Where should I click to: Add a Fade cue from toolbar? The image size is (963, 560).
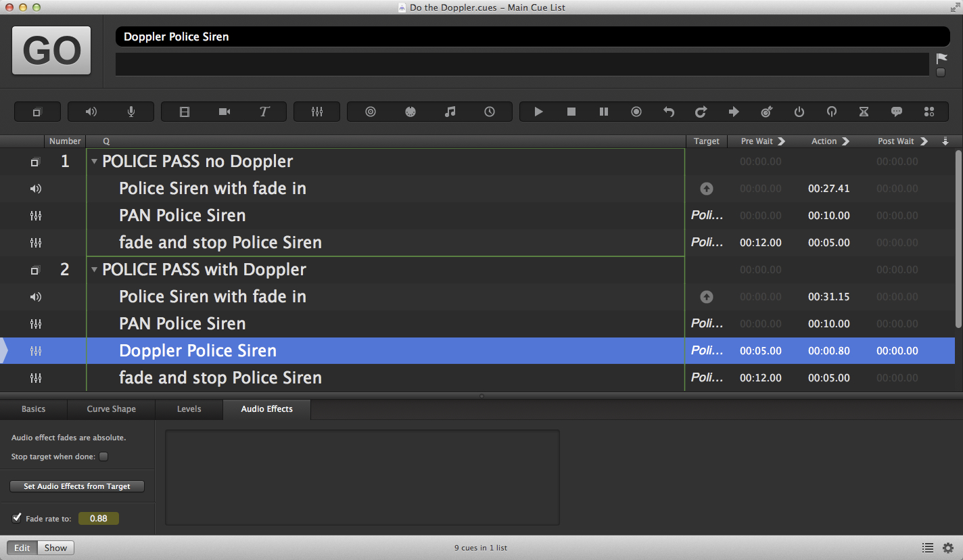click(317, 112)
